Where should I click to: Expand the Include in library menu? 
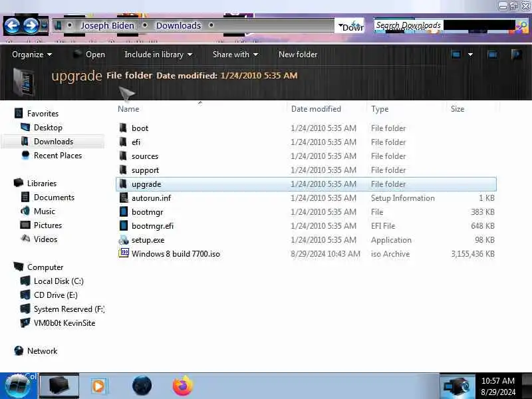pos(158,55)
